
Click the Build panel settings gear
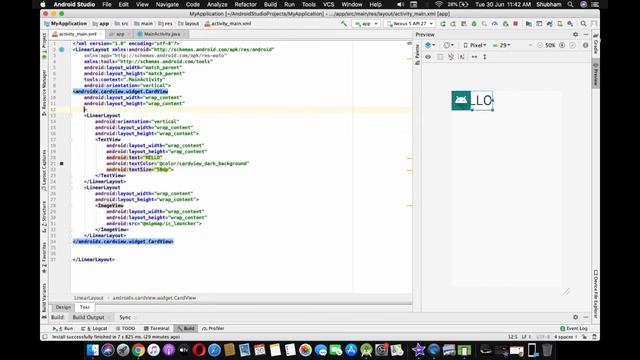[576, 317]
